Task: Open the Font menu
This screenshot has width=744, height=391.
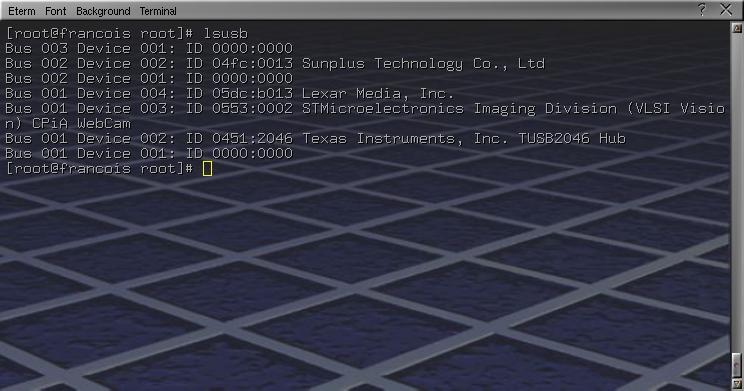Action: coord(56,11)
